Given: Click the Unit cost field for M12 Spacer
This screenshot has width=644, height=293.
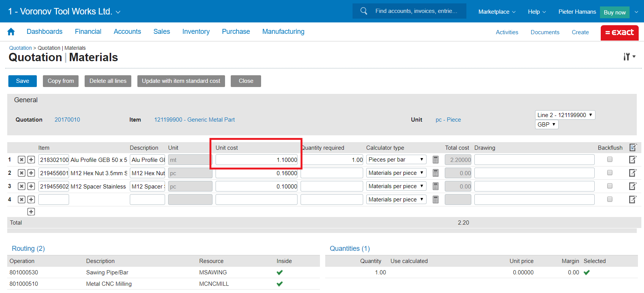Looking at the screenshot, I should (256, 187).
